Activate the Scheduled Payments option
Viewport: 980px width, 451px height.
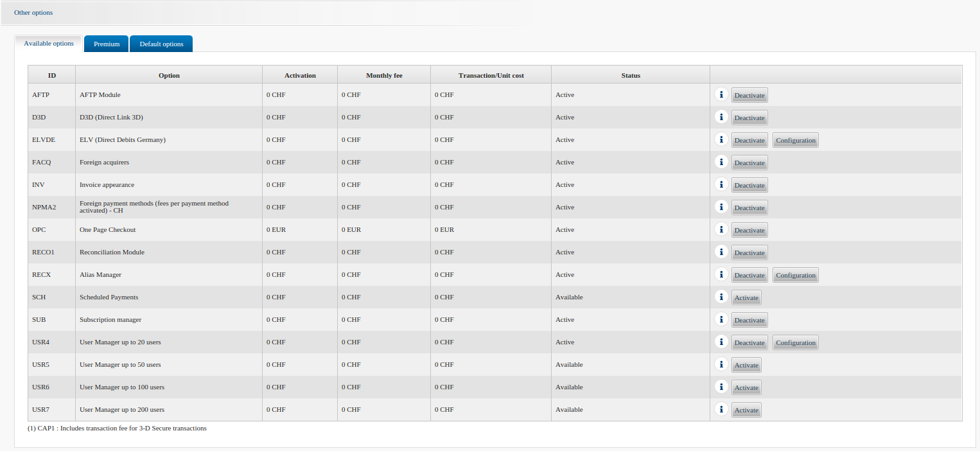coord(746,298)
